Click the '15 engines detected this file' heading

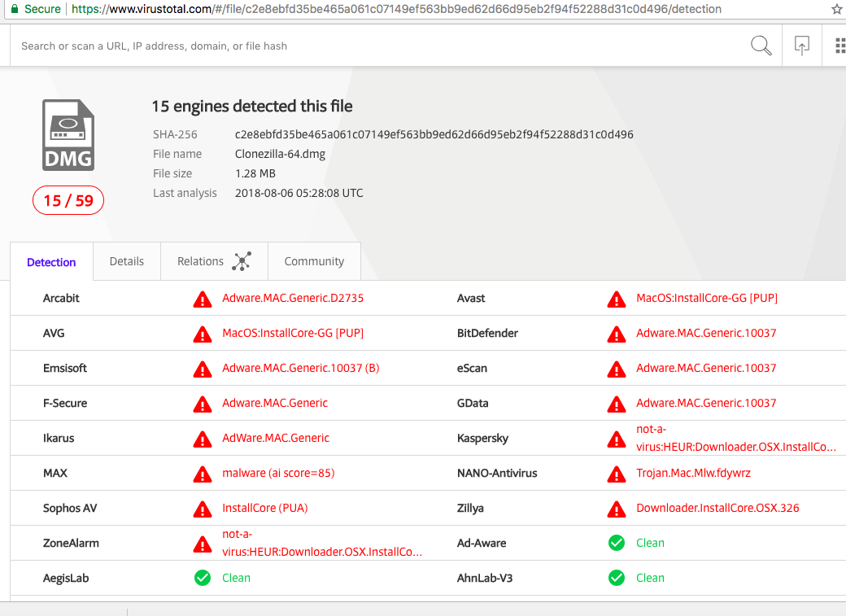[252, 107]
